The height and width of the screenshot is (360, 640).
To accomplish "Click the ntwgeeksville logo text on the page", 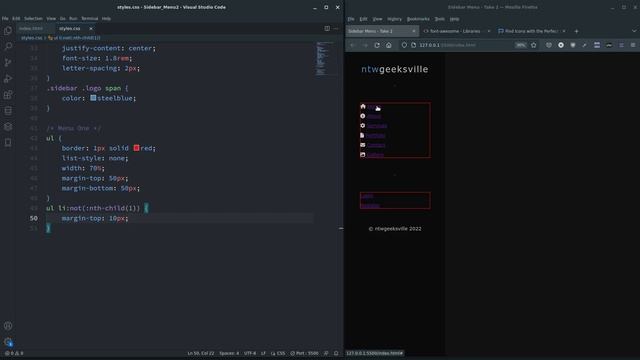I will pyautogui.click(x=395, y=69).
